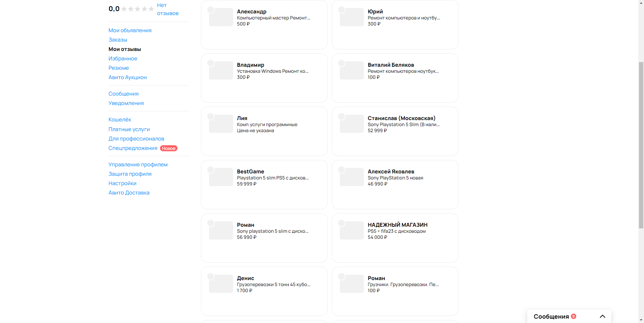This screenshot has height=323, width=644.
Task: Click seller name Станислав (Московская)
Action: point(401,118)
